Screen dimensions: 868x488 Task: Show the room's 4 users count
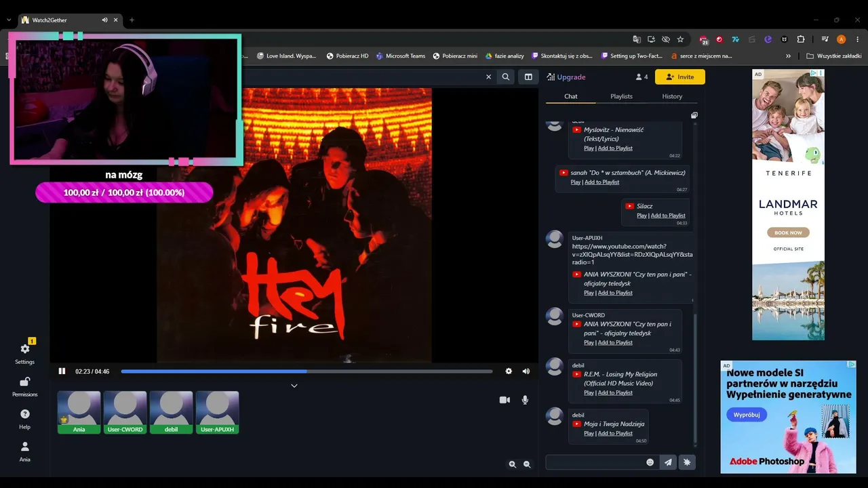coord(642,77)
